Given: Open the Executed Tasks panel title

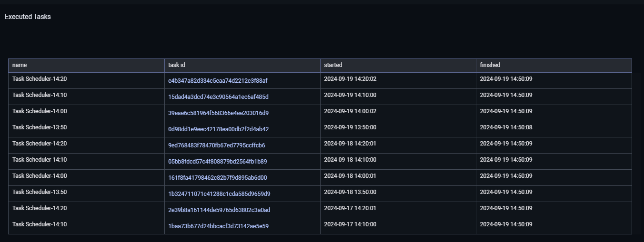Looking at the screenshot, I should click(28, 17).
